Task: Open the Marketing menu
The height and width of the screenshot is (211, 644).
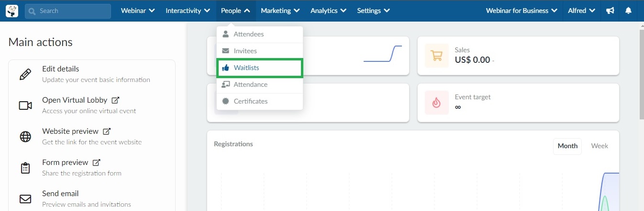Action: (280, 11)
